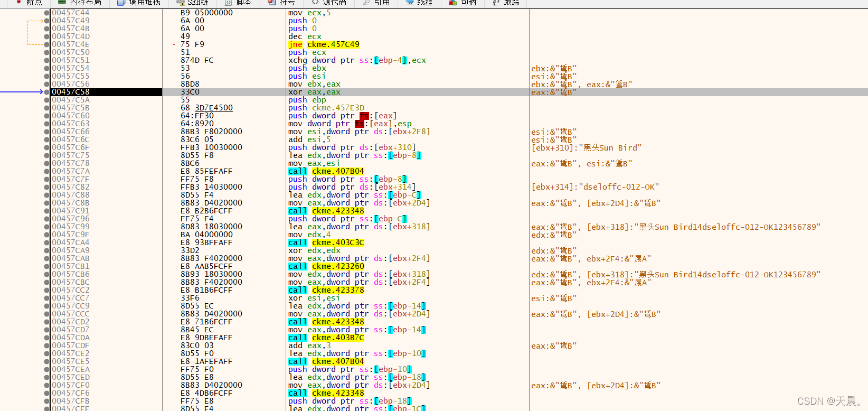Screen dimensions: 868x411
Task: Switch to the SEH链 tab
Action: [192, 3]
